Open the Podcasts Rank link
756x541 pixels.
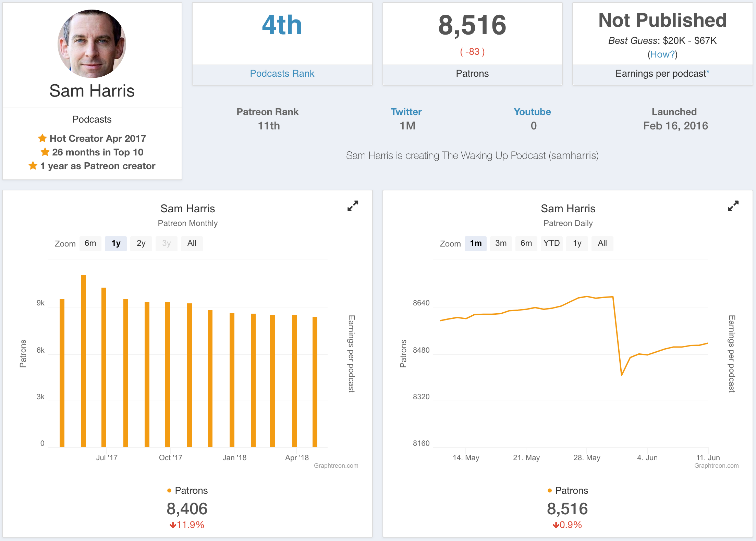[282, 74]
